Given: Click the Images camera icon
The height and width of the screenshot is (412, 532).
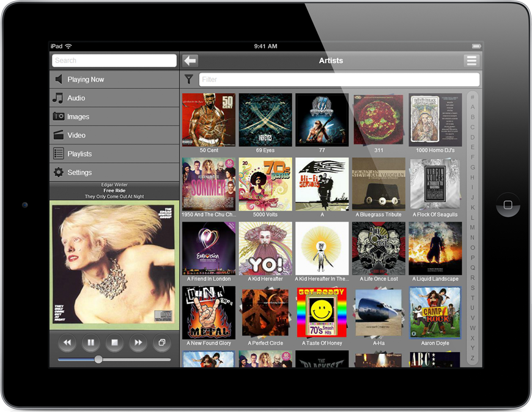Looking at the screenshot, I should 58,116.
